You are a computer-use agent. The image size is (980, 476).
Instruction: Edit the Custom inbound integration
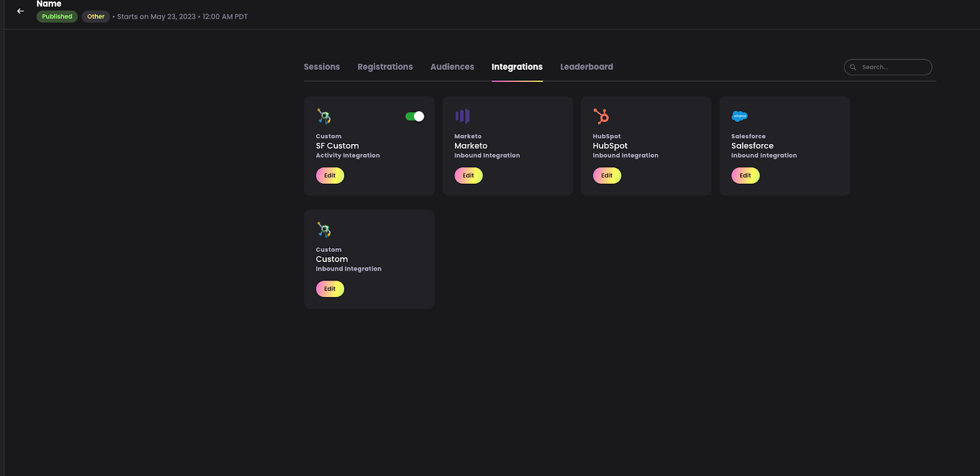(330, 289)
